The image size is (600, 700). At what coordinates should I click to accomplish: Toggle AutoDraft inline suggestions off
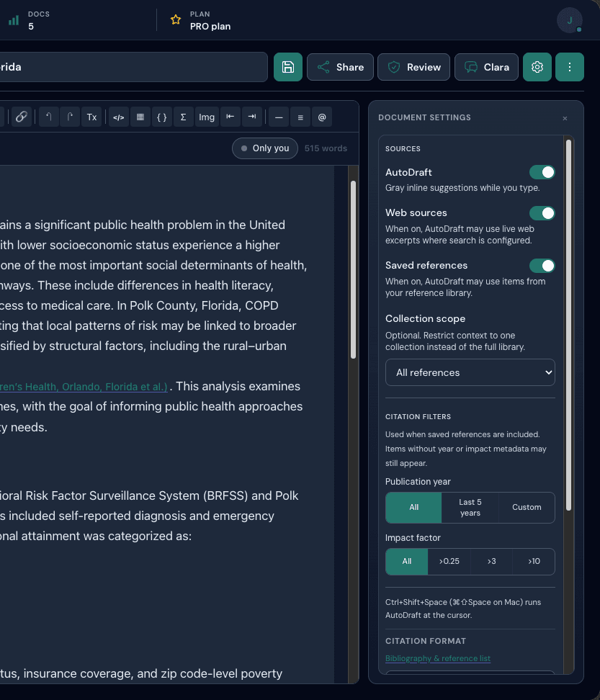pyautogui.click(x=542, y=172)
